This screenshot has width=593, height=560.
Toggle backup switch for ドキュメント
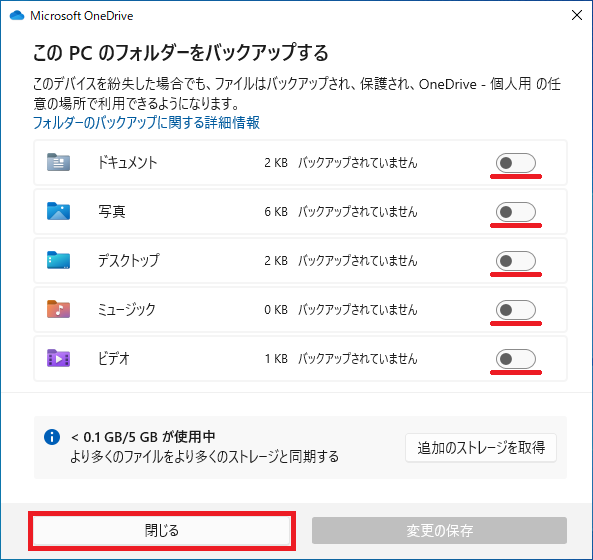pyautogui.click(x=515, y=163)
